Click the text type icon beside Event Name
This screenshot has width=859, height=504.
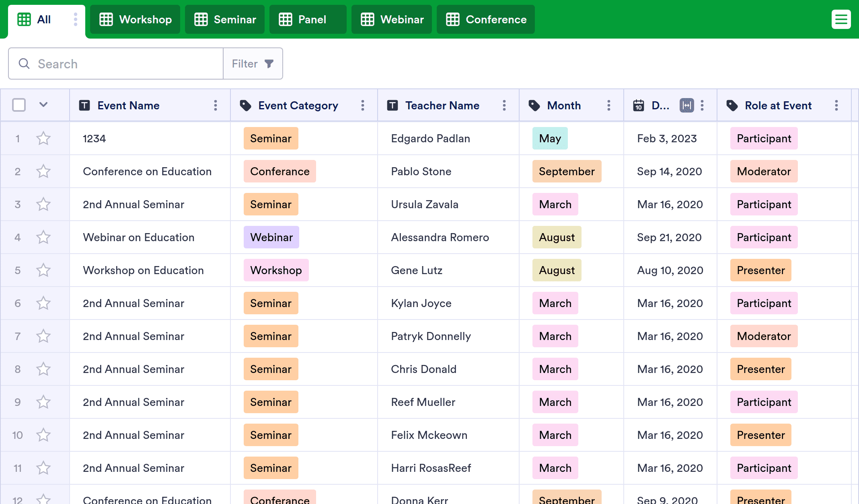84,105
